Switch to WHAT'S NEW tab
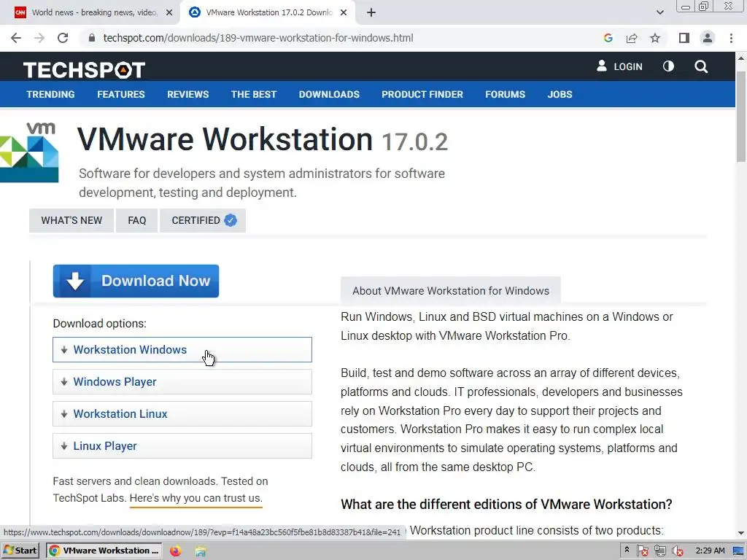The image size is (747, 560). pos(71,220)
